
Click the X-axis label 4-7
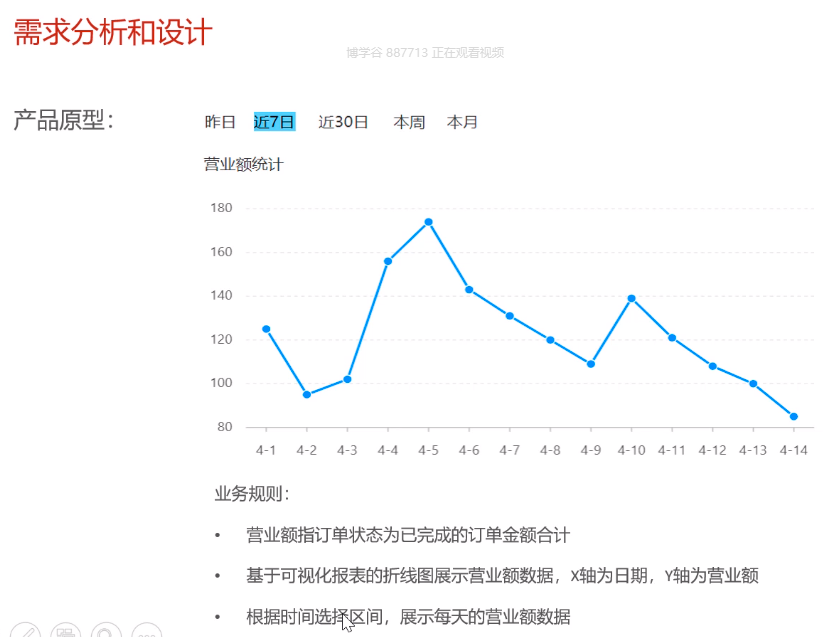tap(510, 451)
